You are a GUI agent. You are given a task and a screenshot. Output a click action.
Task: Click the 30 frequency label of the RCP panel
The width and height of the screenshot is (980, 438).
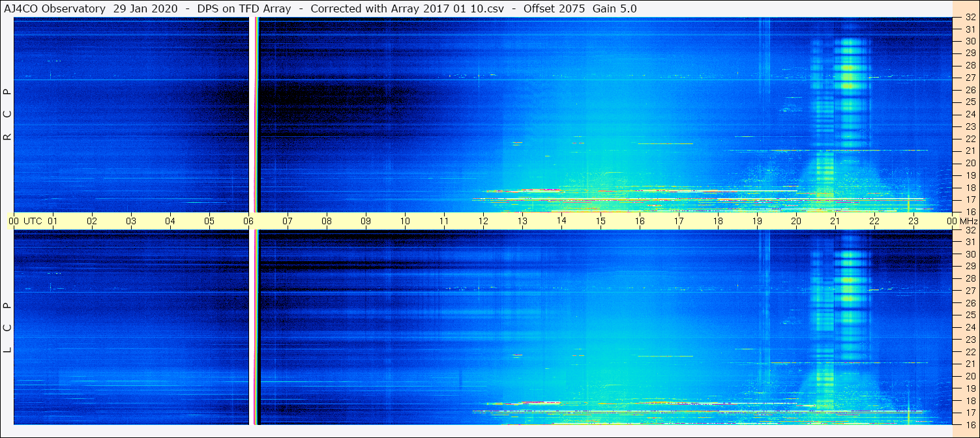970,41
